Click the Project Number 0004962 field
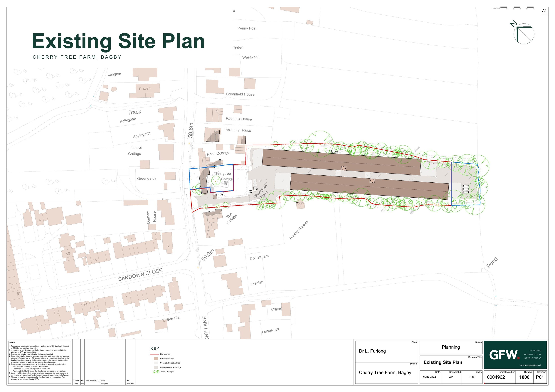This screenshot has height=392, width=555. [x=496, y=377]
